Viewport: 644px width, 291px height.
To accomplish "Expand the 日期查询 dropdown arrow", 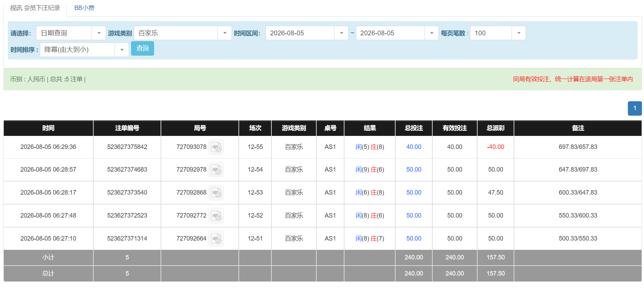I will 99,33.
